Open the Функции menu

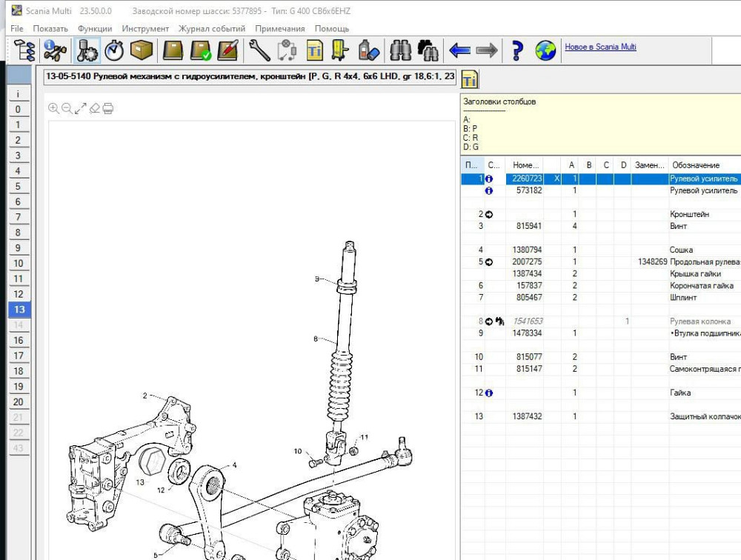click(x=95, y=29)
